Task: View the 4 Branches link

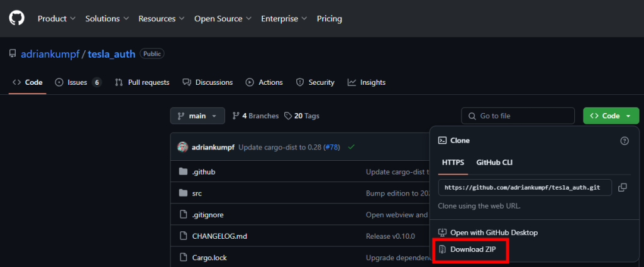Action: [x=255, y=116]
